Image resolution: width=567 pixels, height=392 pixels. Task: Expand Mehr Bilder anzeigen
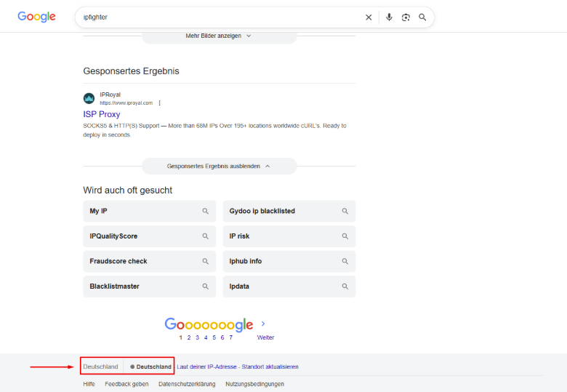click(x=219, y=36)
